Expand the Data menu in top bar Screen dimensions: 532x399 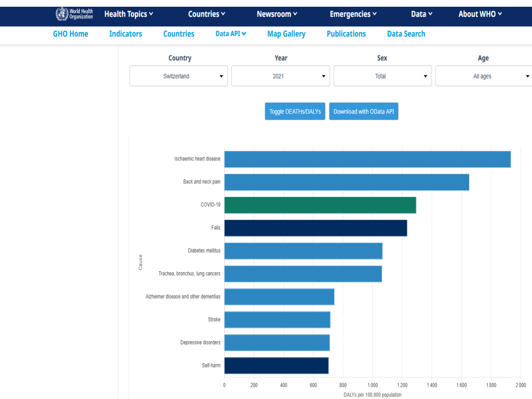pyautogui.click(x=421, y=14)
